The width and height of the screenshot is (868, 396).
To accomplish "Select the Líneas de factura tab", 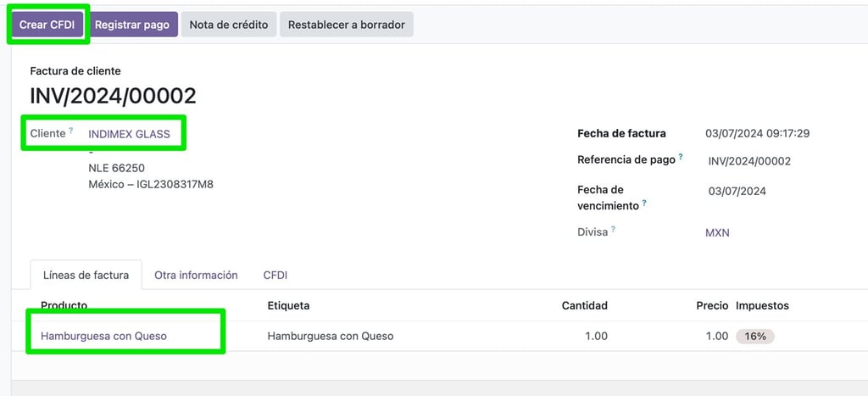I will 86,275.
